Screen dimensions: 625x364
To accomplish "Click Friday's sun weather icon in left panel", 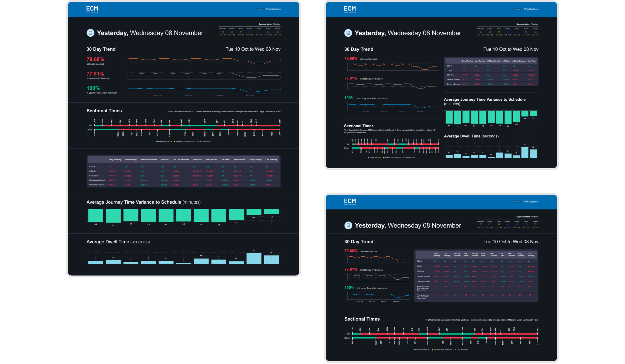I will pyautogui.click(x=241, y=32).
